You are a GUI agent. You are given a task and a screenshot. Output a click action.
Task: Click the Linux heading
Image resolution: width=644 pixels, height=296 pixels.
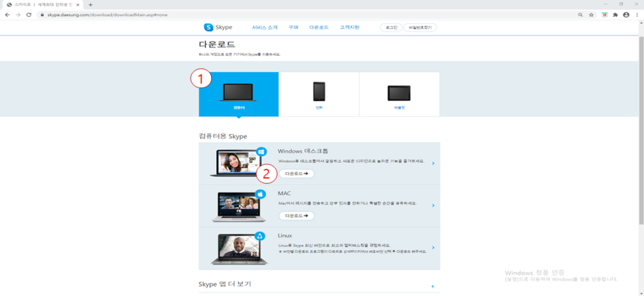click(x=285, y=236)
